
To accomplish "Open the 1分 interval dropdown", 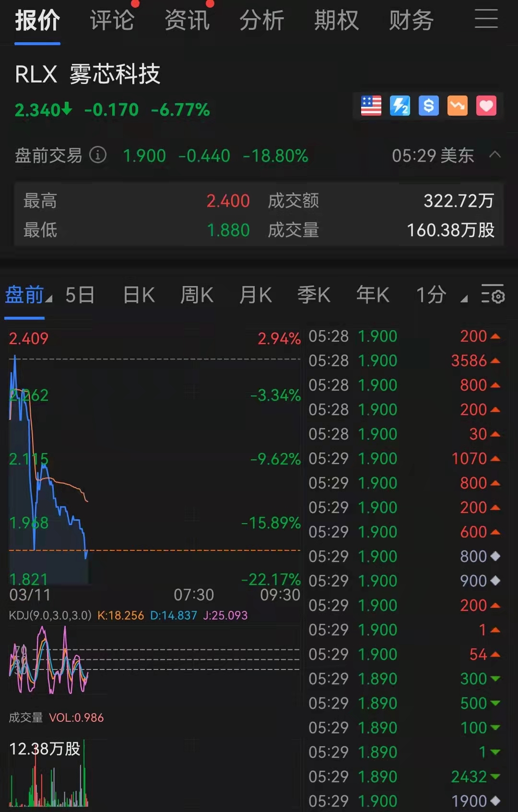I will point(441,295).
